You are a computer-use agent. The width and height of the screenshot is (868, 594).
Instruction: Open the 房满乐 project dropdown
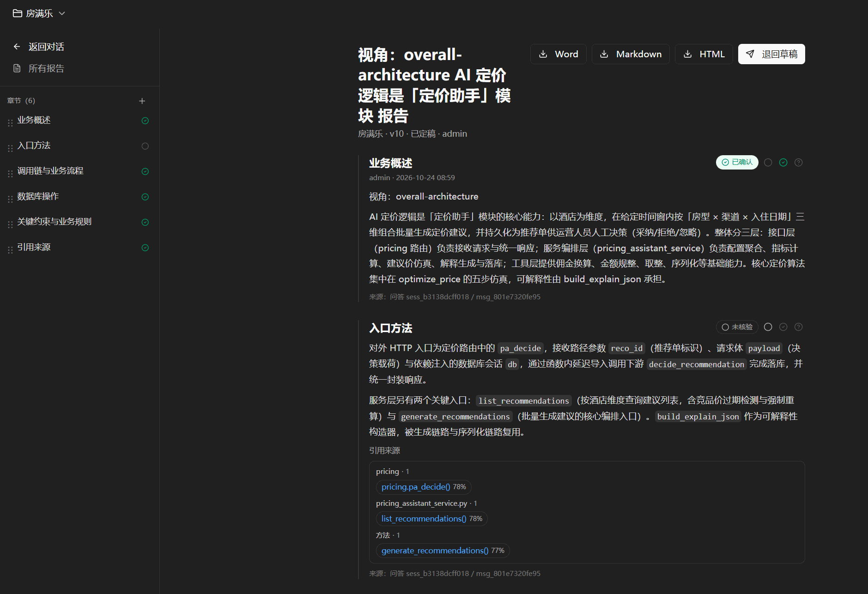coord(39,13)
